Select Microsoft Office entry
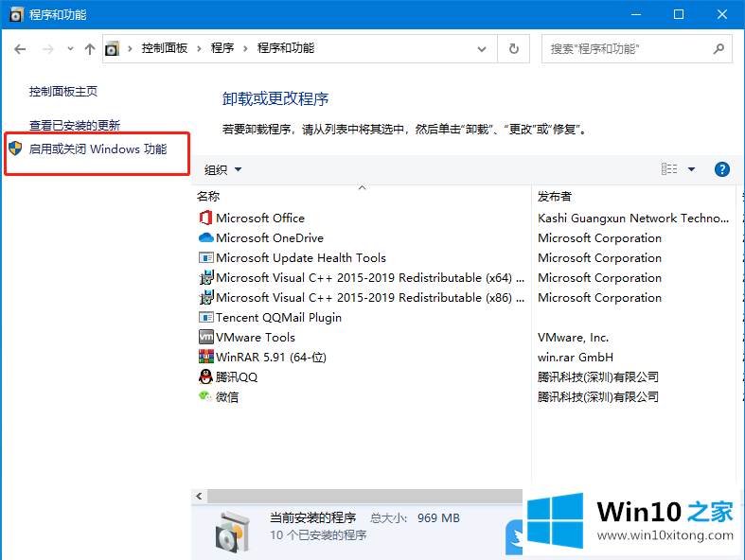 260,218
